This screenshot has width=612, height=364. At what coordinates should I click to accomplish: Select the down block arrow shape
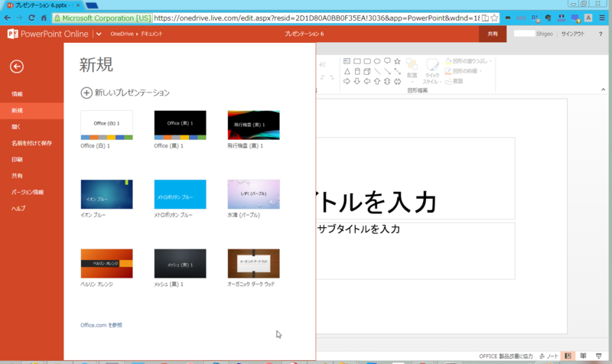[356, 81]
